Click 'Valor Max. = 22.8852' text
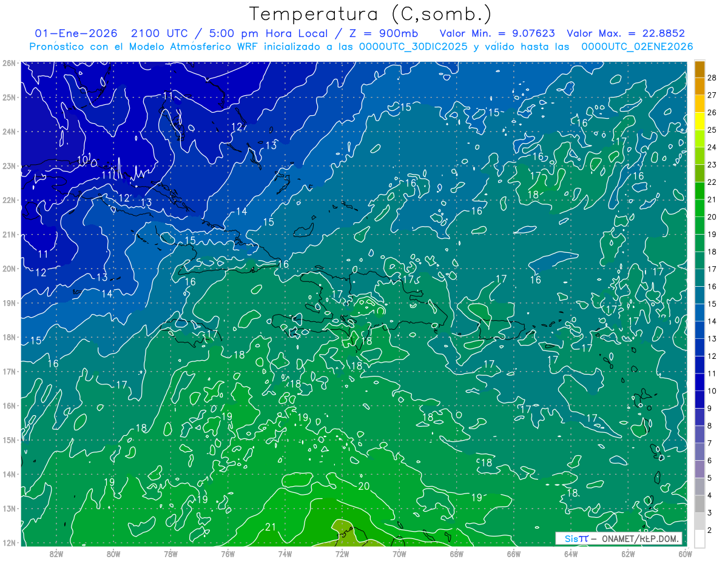 pyautogui.click(x=625, y=34)
